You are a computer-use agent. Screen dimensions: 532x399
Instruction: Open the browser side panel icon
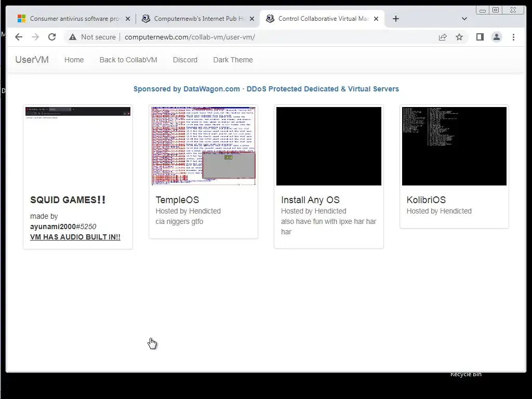[x=480, y=37]
